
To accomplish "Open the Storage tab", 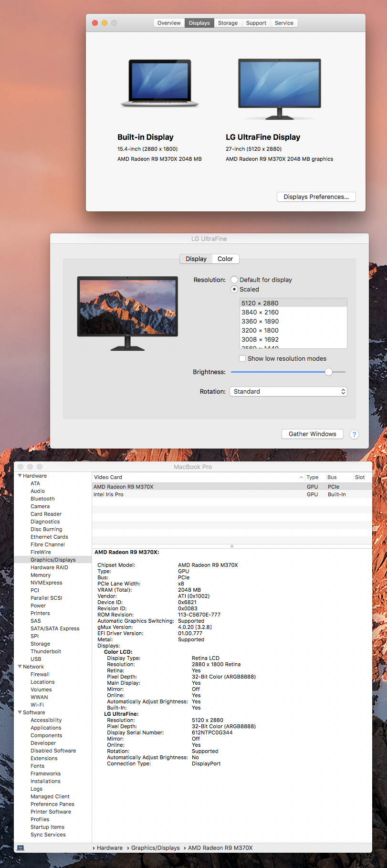I will click(x=228, y=23).
